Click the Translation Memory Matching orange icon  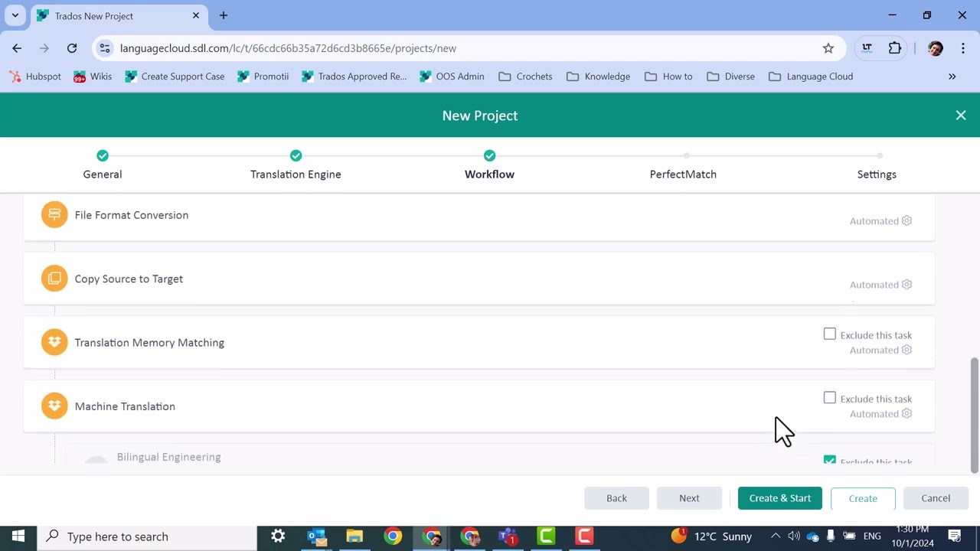[54, 342]
